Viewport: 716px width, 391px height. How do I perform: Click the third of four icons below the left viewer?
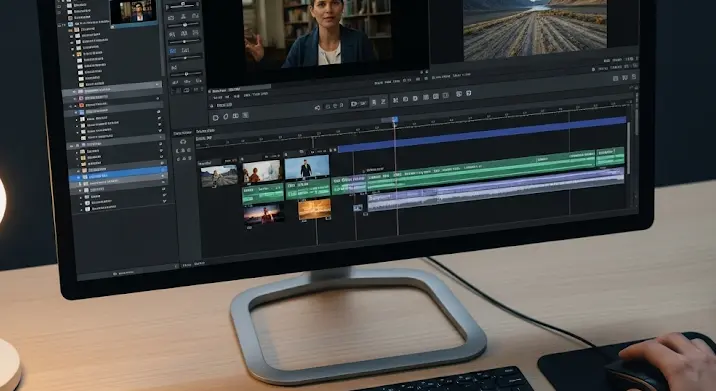click(236, 116)
